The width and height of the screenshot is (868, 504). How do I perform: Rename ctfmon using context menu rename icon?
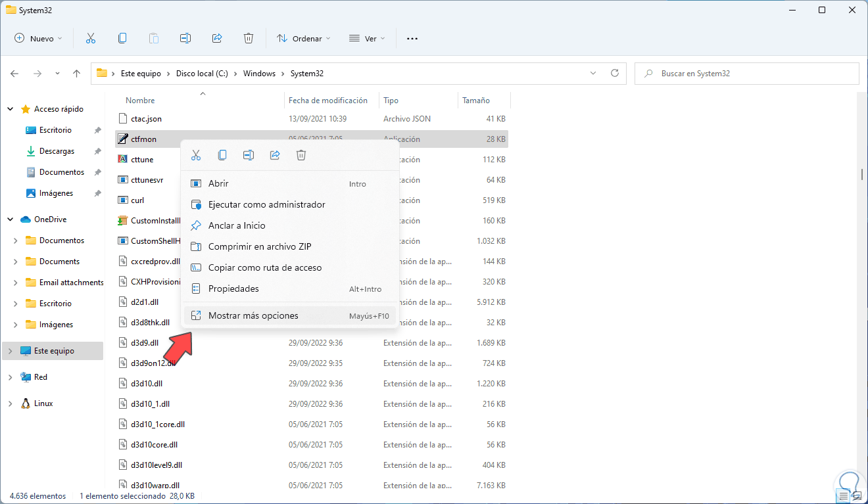point(249,155)
